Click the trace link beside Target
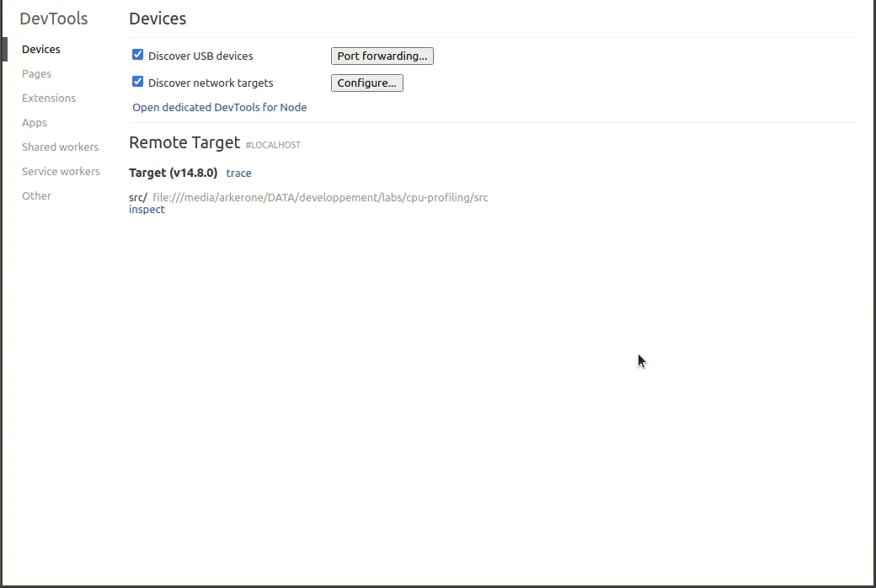The width and height of the screenshot is (876, 588). point(238,174)
